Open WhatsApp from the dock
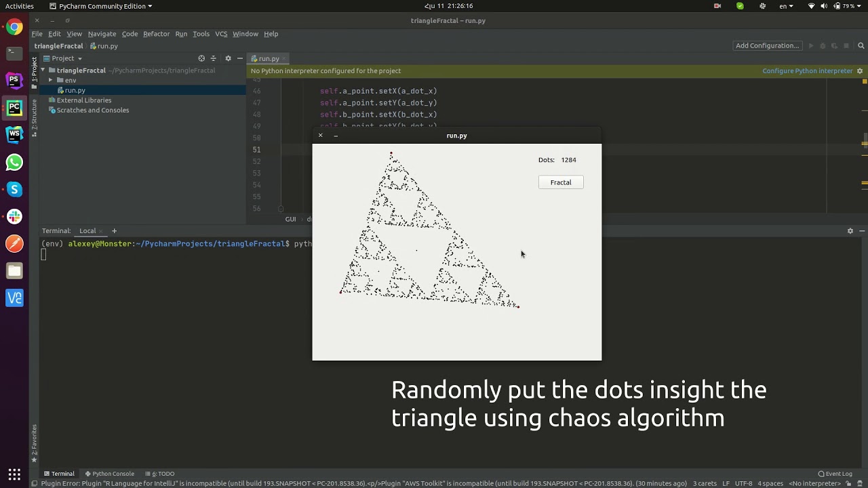The image size is (868, 488). [x=14, y=162]
